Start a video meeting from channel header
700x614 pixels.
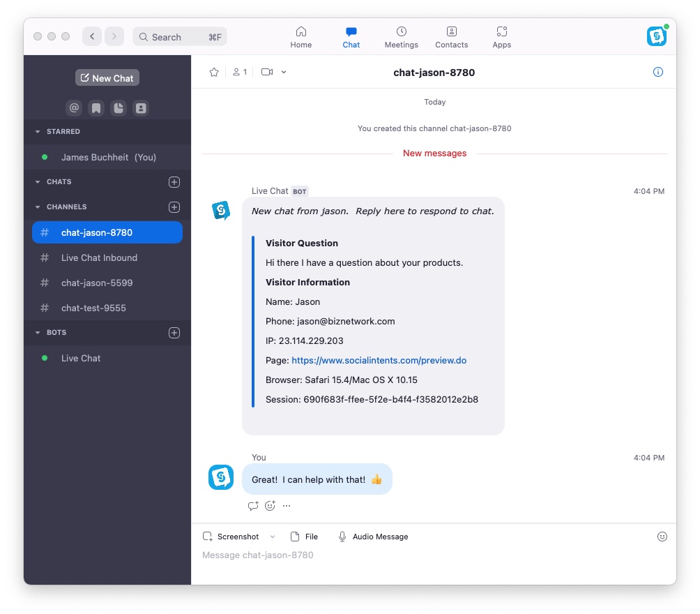tap(268, 71)
